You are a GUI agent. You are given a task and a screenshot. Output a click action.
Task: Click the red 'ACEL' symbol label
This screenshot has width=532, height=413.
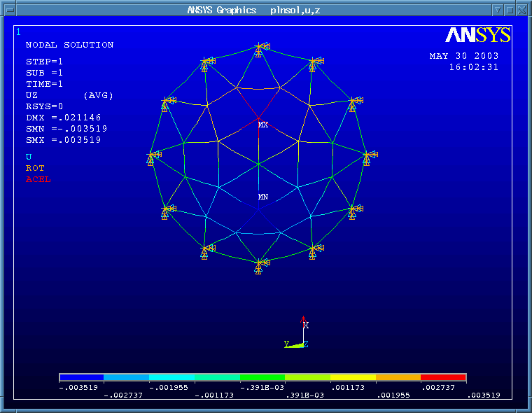coord(38,179)
